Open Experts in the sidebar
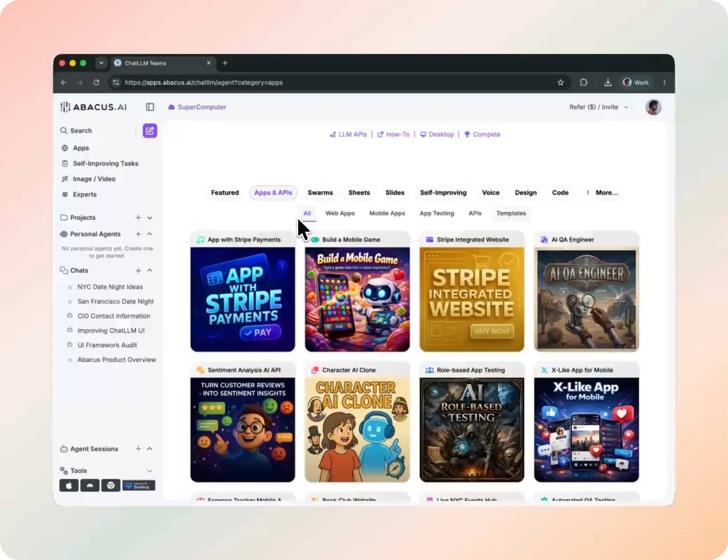Image resolution: width=728 pixels, height=560 pixels. click(85, 195)
